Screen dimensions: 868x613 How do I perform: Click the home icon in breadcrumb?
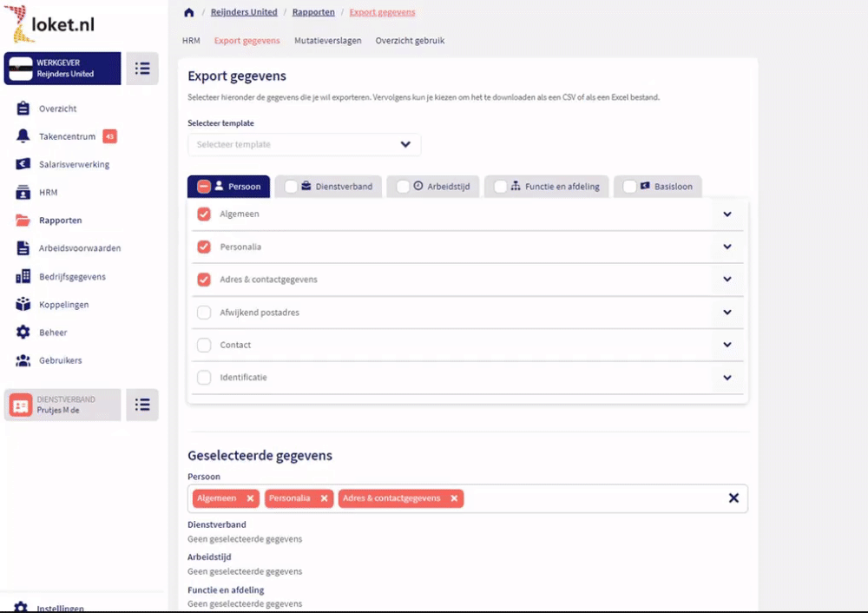pyautogui.click(x=188, y=12)
